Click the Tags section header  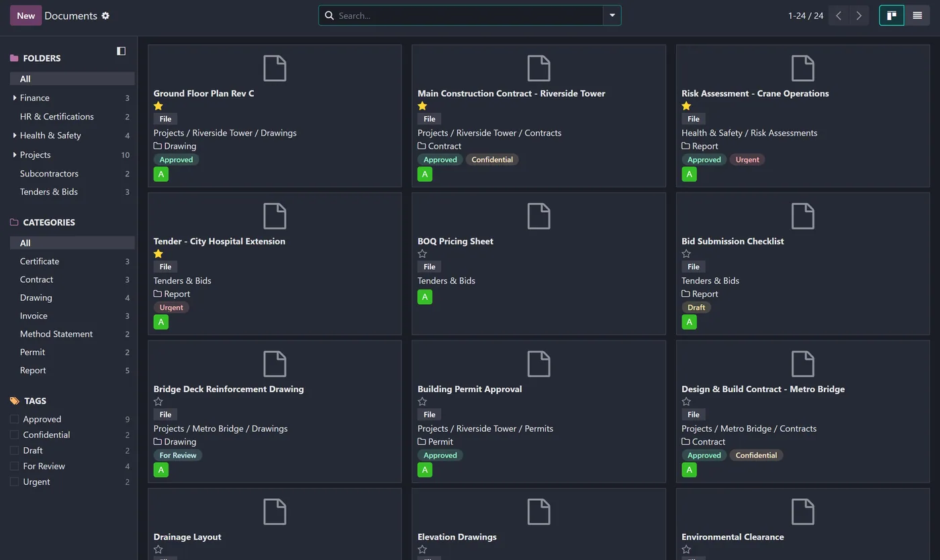(35, 401)
